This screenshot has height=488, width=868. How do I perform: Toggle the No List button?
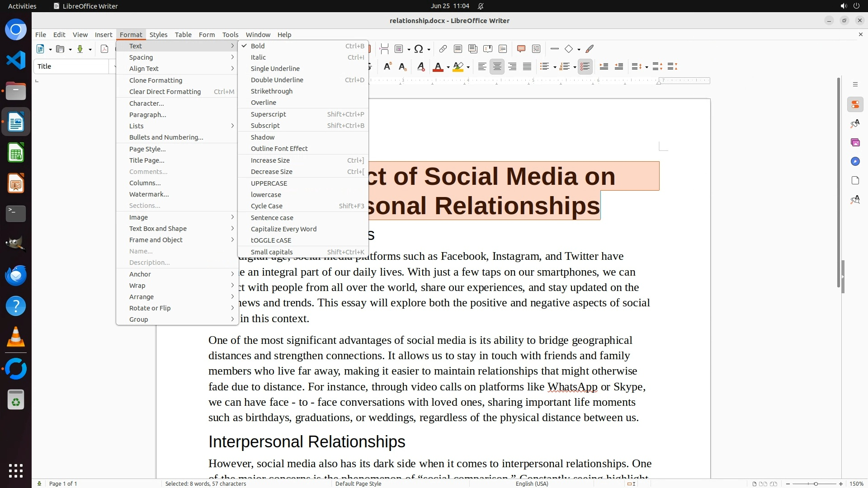(x=585, y=67)
